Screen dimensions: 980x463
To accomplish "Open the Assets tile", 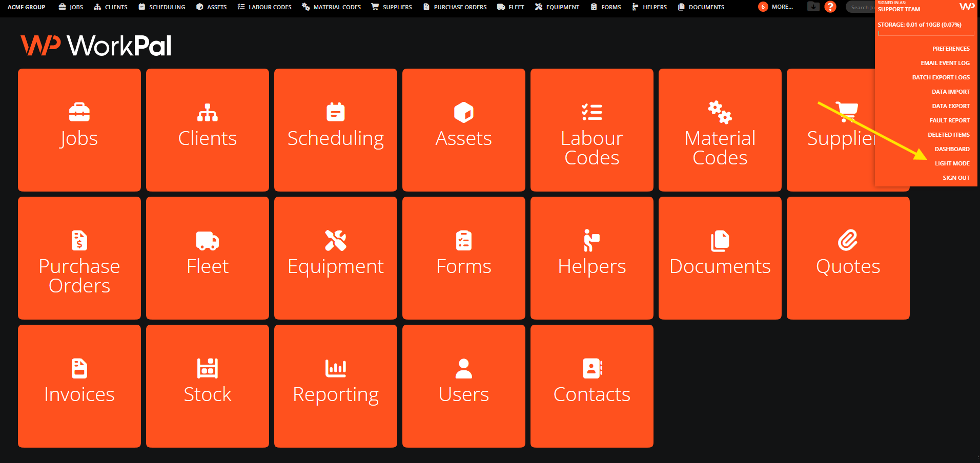I will (464, 130).
